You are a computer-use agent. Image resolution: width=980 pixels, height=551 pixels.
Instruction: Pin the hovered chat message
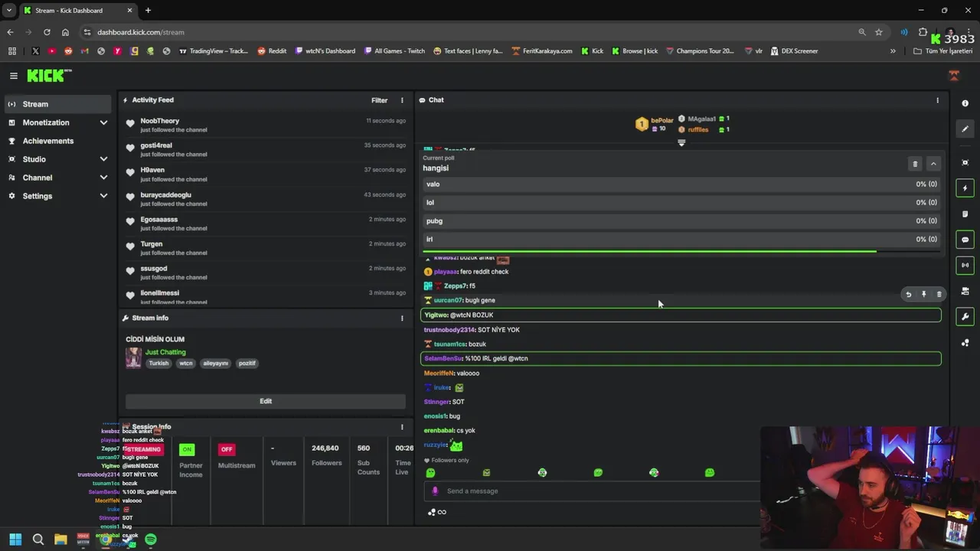tap(924, 295)
